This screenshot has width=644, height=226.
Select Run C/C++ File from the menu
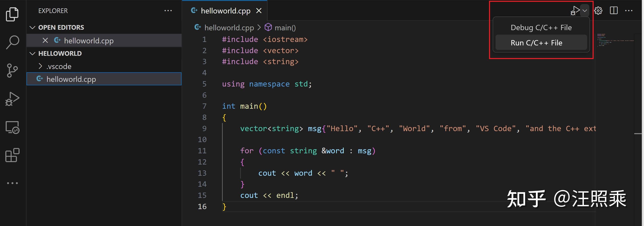(x=536, y=43)
